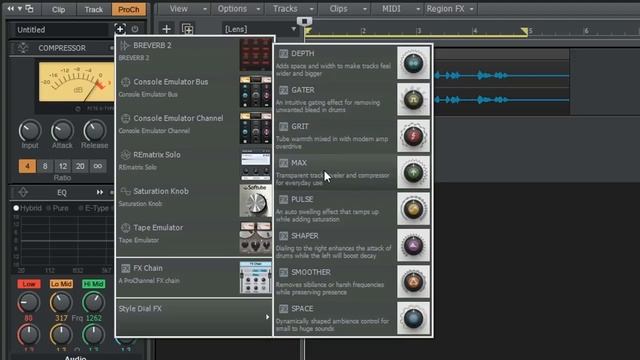This screenshot has height=360, width=640.
Task: Set compressor ratio to 4
Action: (27, 166)
